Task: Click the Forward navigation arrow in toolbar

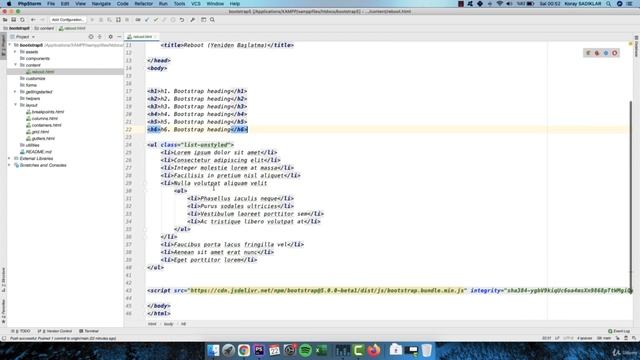Action: 42,20
